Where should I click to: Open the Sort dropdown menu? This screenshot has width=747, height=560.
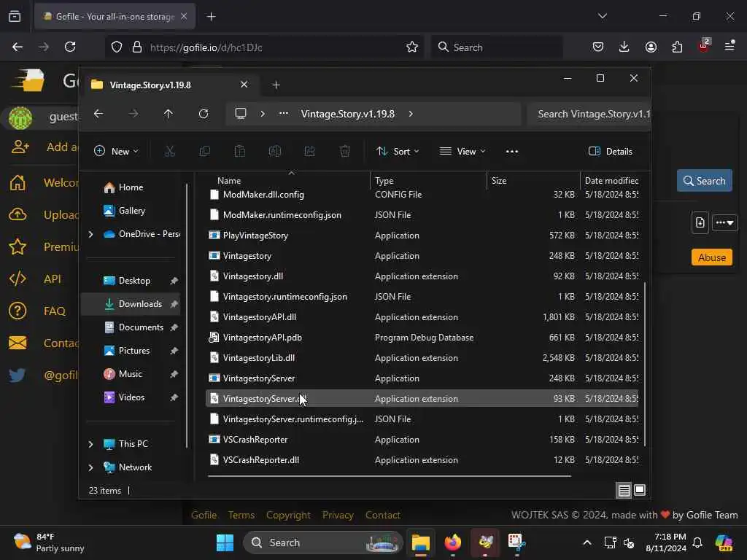tap(398, 152)
